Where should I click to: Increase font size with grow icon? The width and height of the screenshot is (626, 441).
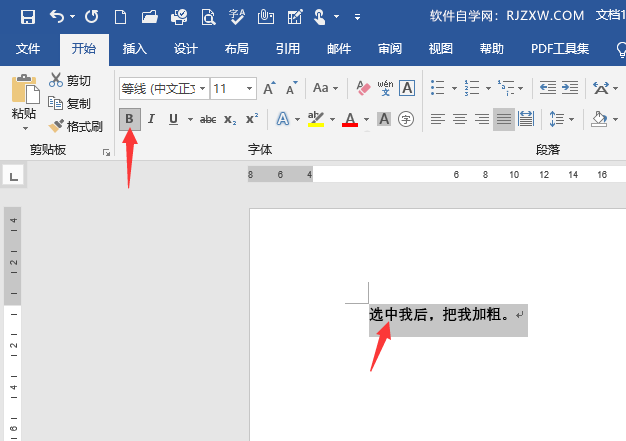pyautogui.click(x=269, y=88)
